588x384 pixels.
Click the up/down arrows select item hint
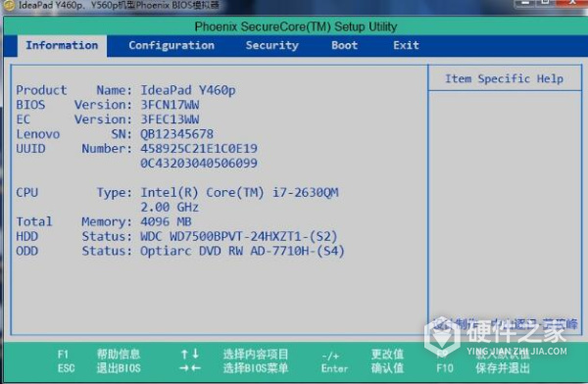[234, 354]
